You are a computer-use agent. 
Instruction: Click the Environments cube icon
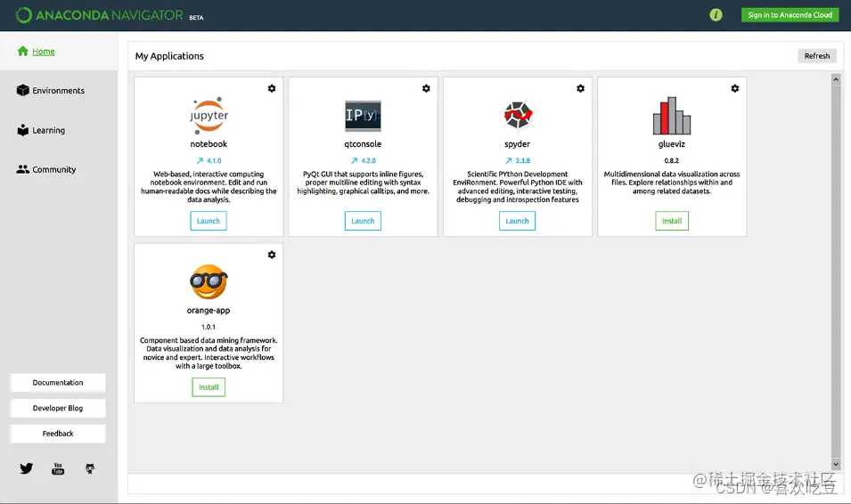coord(23,90)
